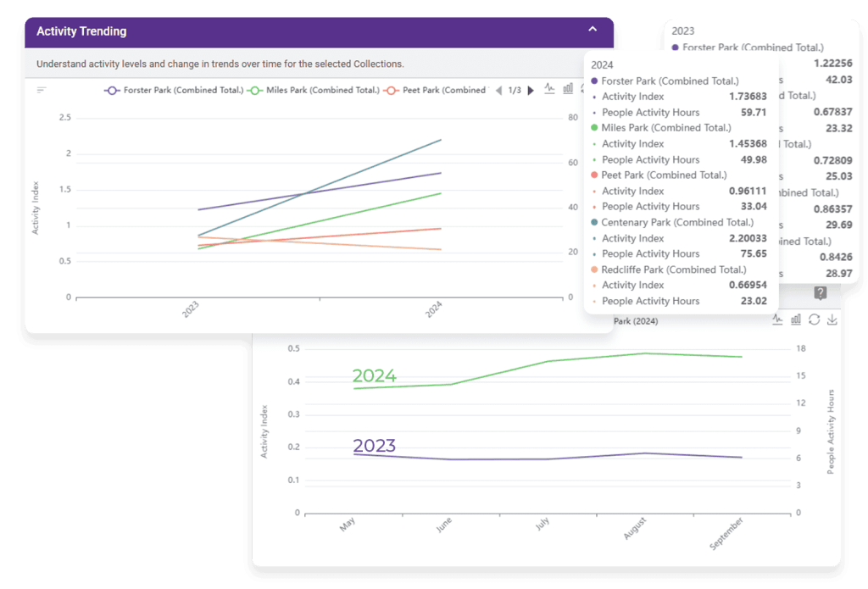Toggle Peet Park series in legend
The height and width of the screenshot is (589, 868).
436,90
